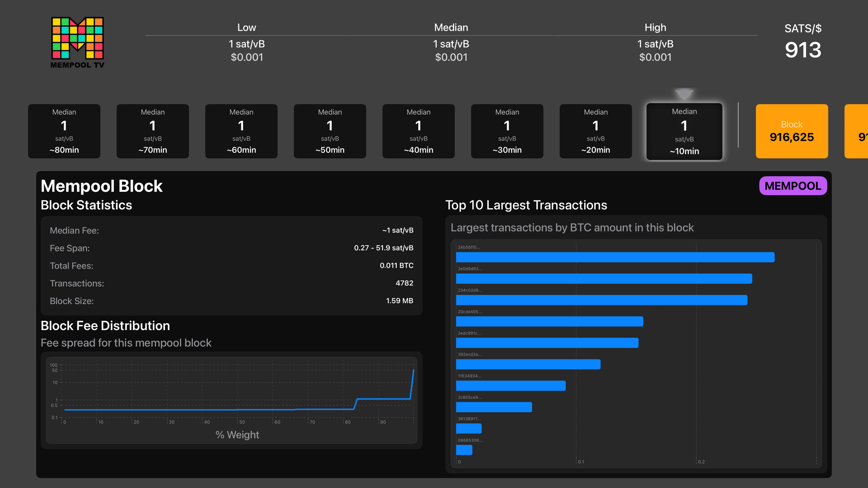
Task: Select the ~60min mempool block
Action: tap(241, 131)
